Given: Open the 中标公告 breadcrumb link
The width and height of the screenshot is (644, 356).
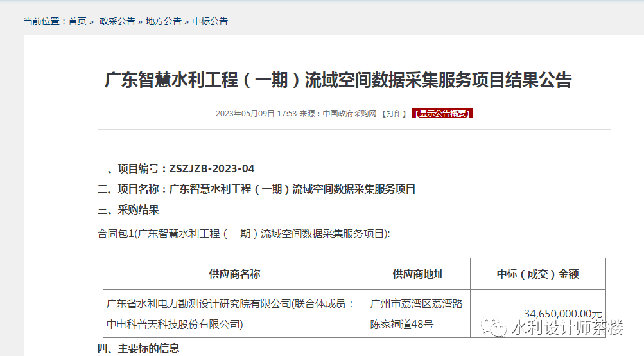Looking at the screenshot, I should [x=210, y=21].
